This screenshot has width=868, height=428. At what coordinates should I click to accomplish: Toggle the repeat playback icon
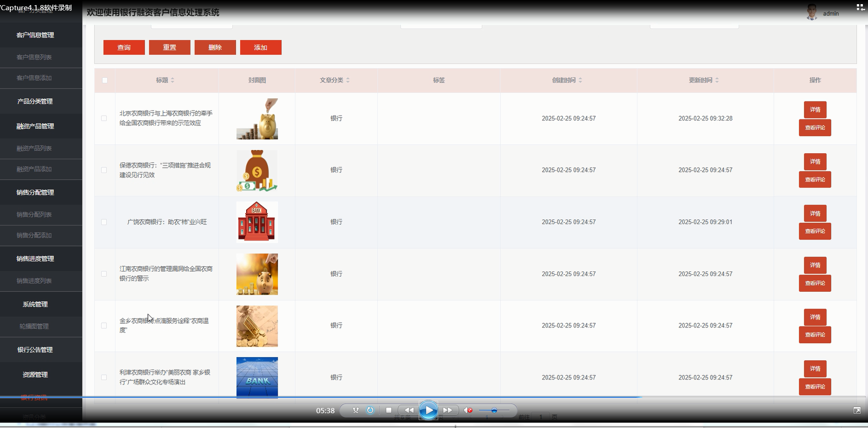(x=370, y=410)
